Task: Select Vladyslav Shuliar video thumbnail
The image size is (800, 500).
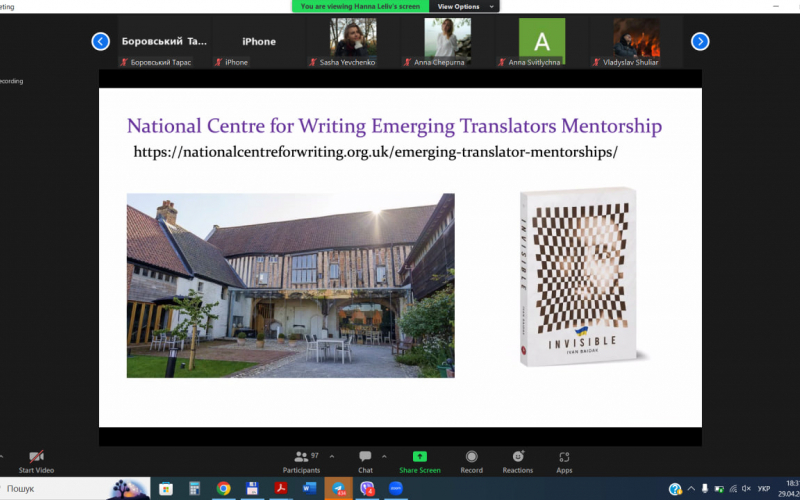Action: point(636,42)
